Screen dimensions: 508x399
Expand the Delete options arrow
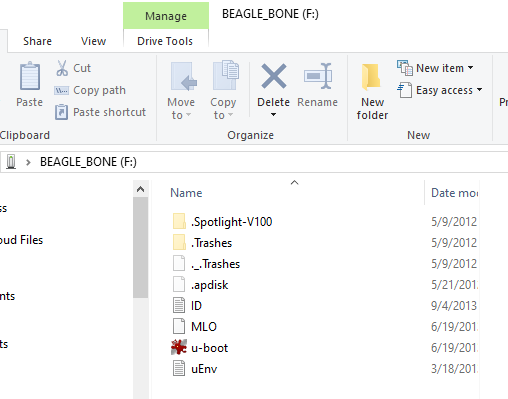[273, 115]
